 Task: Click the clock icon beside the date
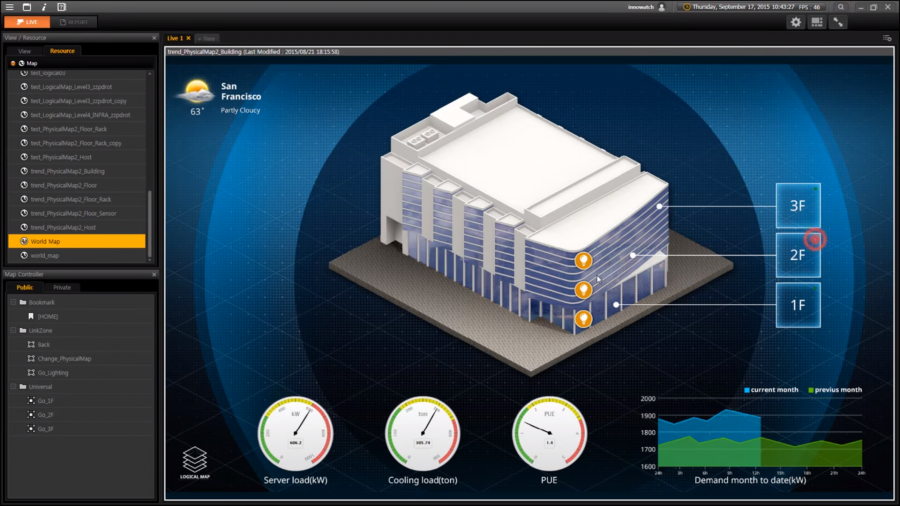pos(686,7)
